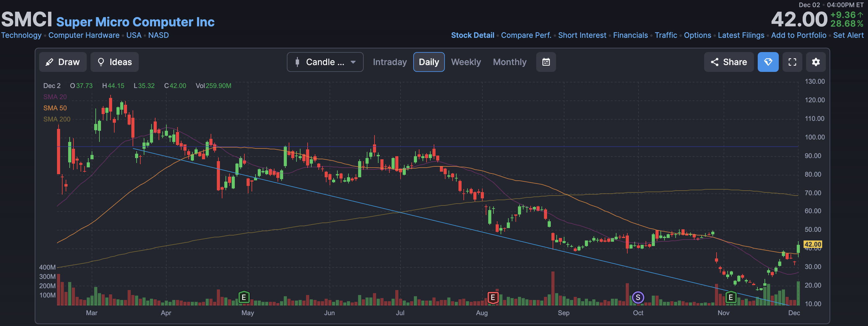
Task: Open the Draw tools
Action: point(63,62)
